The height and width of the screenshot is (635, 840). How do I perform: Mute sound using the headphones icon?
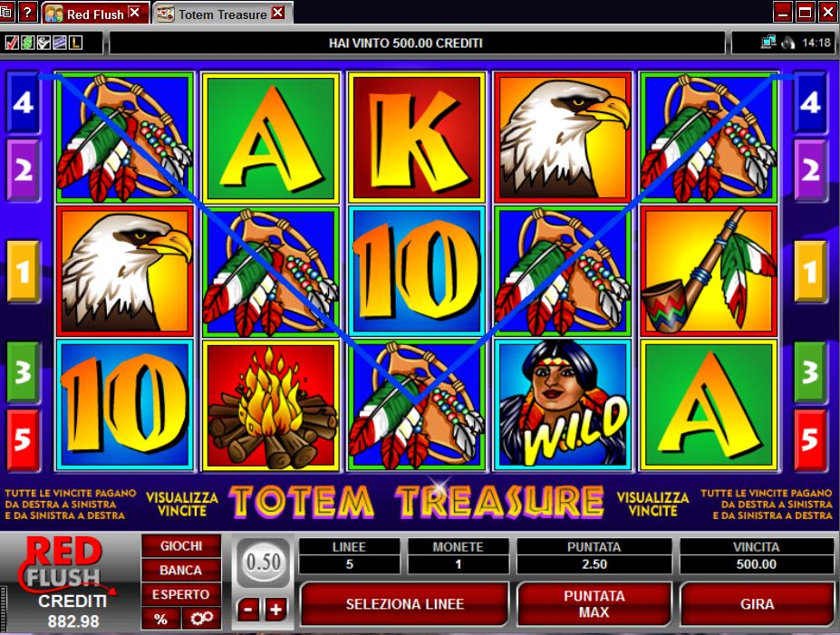[x=788, y=43]
